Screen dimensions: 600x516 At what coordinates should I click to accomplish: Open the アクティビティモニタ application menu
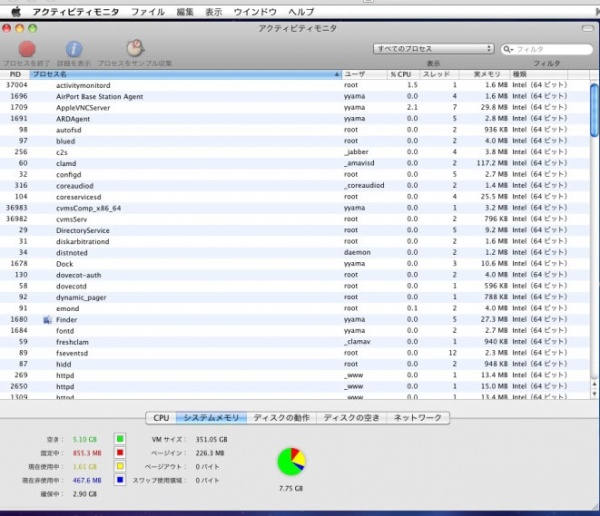pyautogui.click(x=76, y=12)
